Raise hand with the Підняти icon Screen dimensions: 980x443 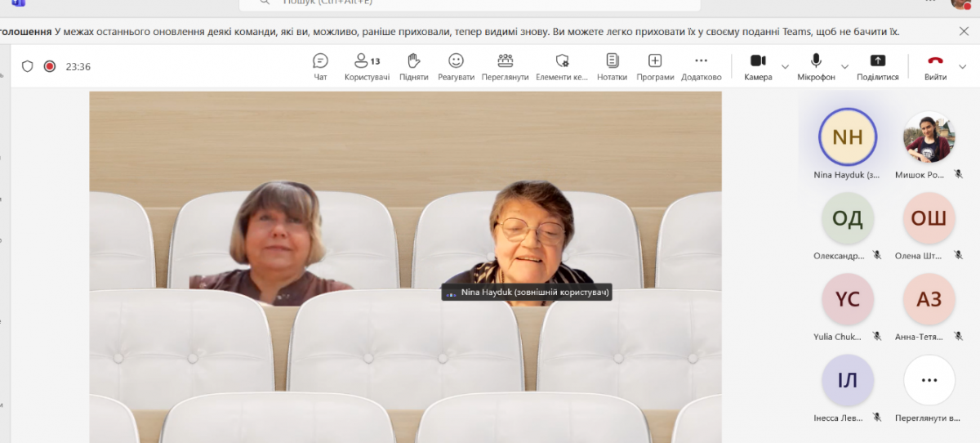pyautogui.click(x=413, y=66)
